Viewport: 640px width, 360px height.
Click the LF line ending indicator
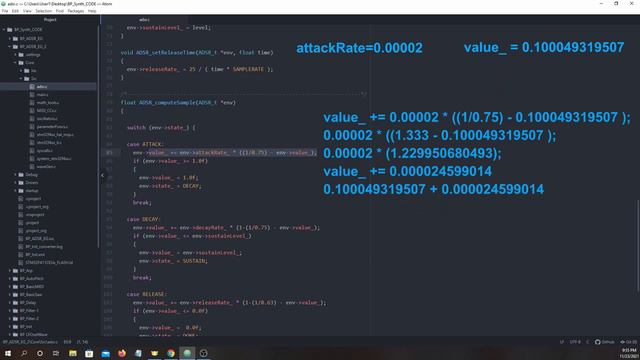(x=562, y=342)
